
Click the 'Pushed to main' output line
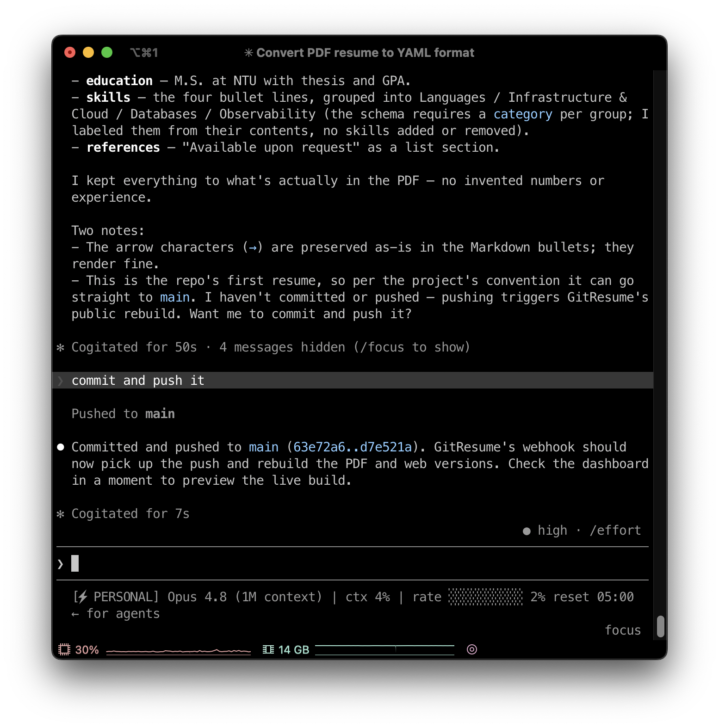coord(123,414)
